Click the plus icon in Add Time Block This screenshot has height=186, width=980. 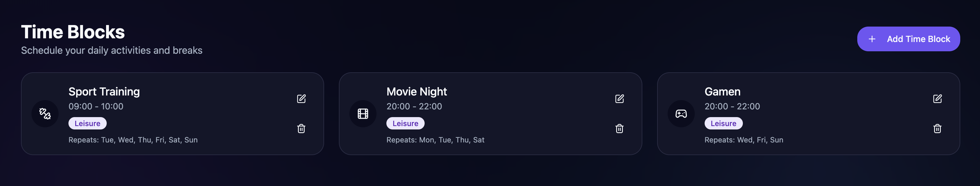click(872, 39)
